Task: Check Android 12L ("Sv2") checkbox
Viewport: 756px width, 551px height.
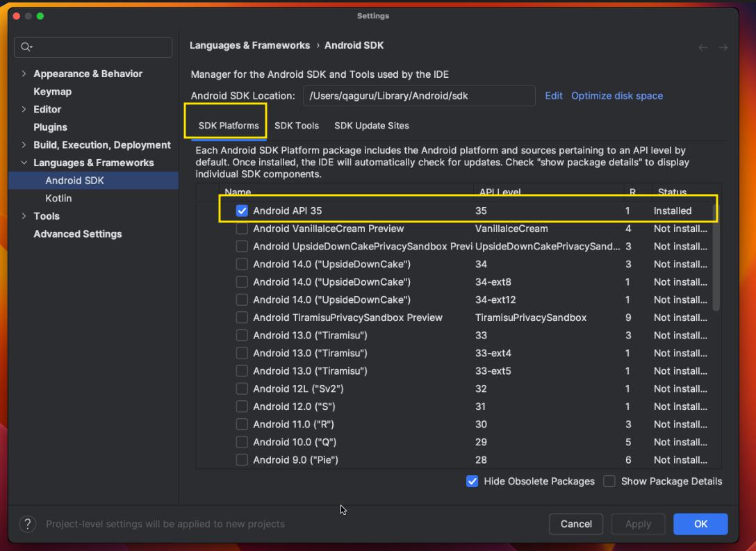Action: tap(242, 388)
